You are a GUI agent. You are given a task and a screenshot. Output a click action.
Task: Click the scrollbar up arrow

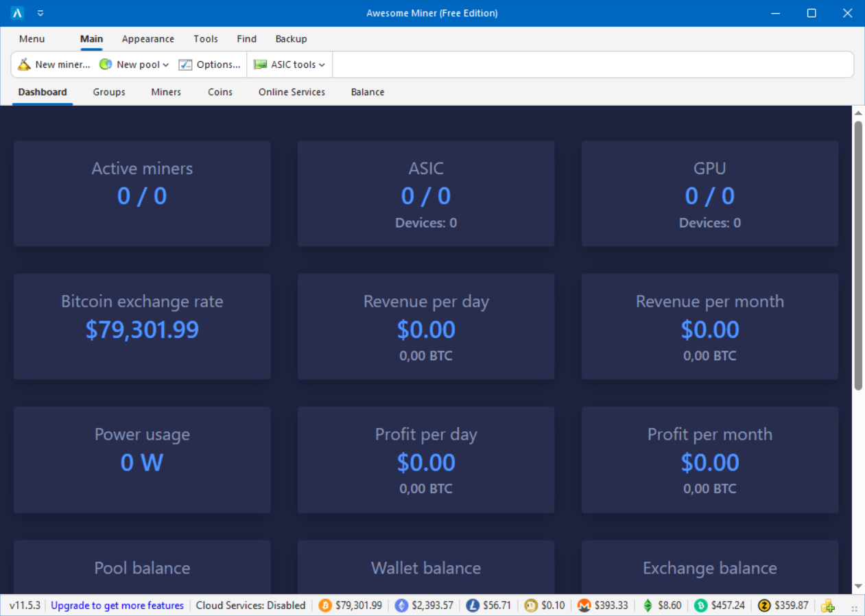point(858,112)
